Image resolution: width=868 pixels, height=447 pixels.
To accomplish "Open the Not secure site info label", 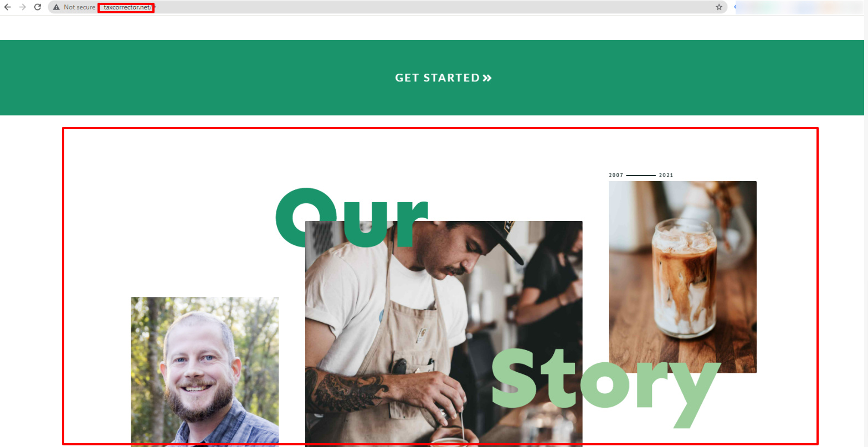I will [x=79, y=7].
